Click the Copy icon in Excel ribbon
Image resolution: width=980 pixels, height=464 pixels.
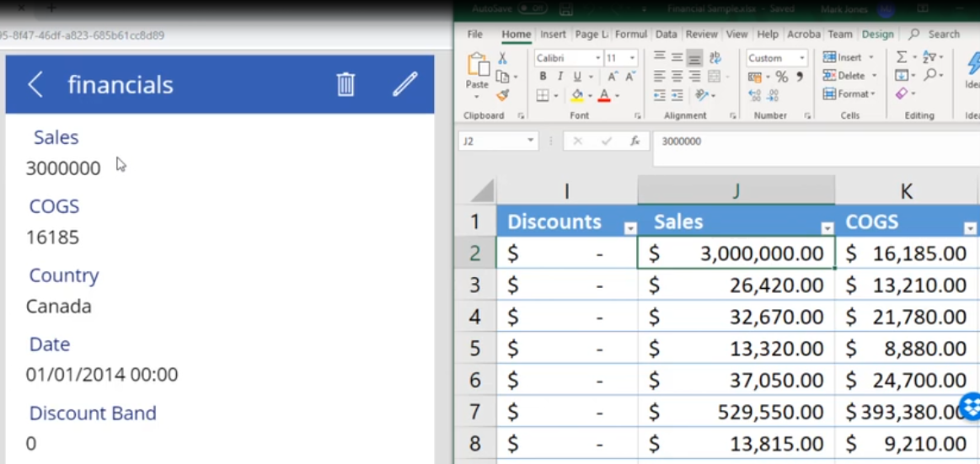click(x=502, y=76)
